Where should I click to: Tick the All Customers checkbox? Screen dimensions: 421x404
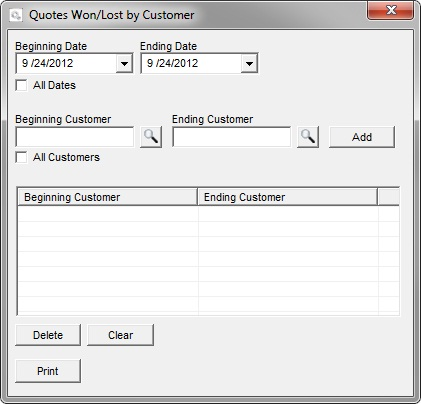21,157
